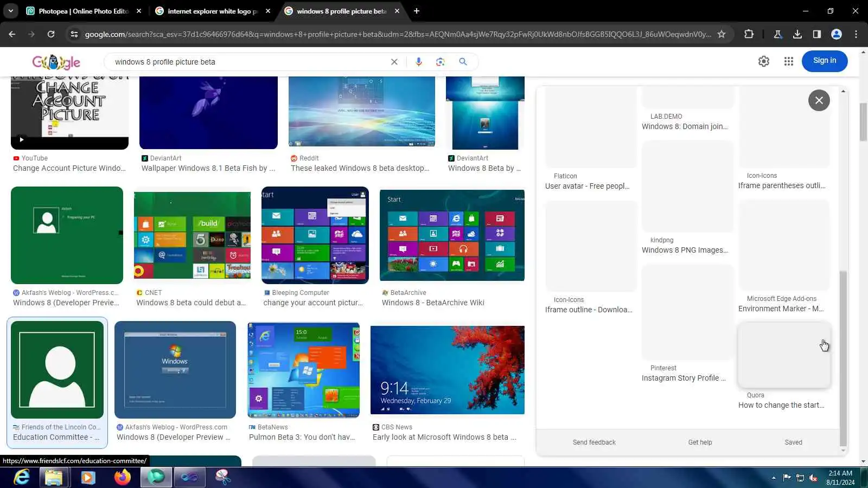
Task: Open the Chrome profile avatar
Action: coord(837,34)
